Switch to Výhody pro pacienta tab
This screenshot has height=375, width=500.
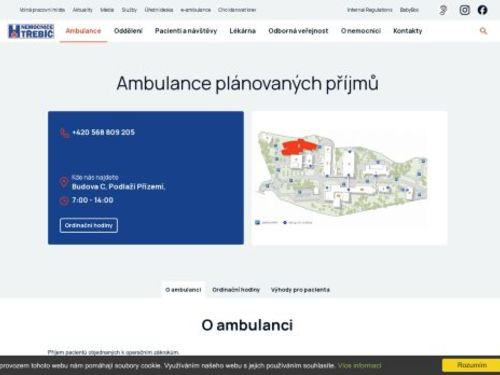pos(300,290)
